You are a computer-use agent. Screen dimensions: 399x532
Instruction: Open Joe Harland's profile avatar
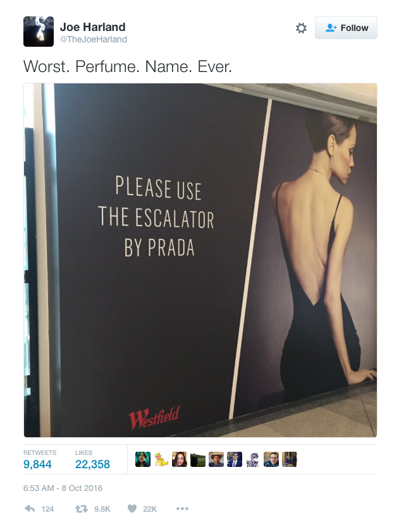tap(39, 32)
